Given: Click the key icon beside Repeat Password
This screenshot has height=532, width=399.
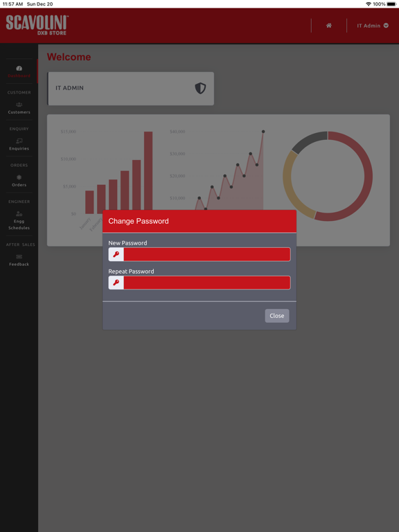Looking at the screenshot, I should point(116,283).
